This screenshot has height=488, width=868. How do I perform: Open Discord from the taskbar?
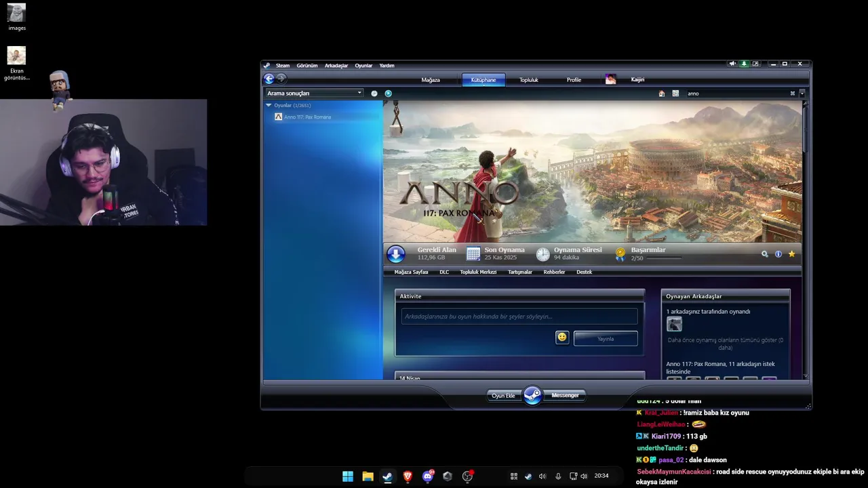tap(427, 476)
